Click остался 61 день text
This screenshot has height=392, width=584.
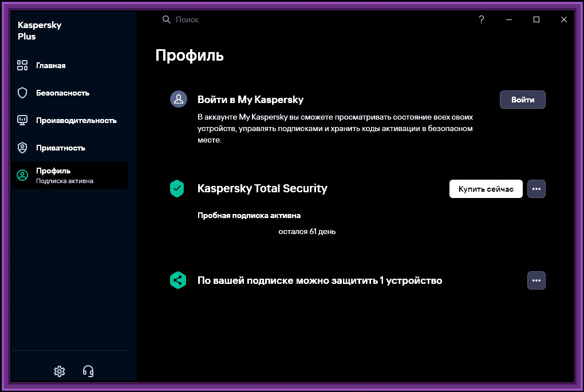coord(307,232)
